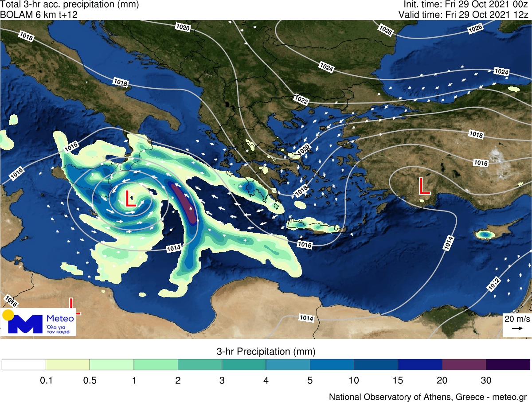Image resolution: width=532 pixels, height=402 pixels.
Task: Pick the pale yellow 0.1 to 0.5 mm swatch
Action: pos(68,364)
